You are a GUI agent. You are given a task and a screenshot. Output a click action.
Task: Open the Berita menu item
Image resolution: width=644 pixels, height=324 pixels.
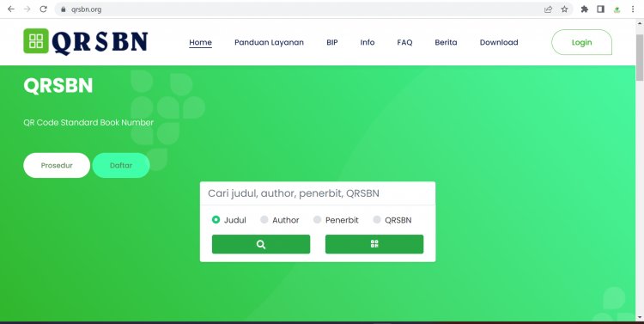pyautogui.click(x=446, y=42)
